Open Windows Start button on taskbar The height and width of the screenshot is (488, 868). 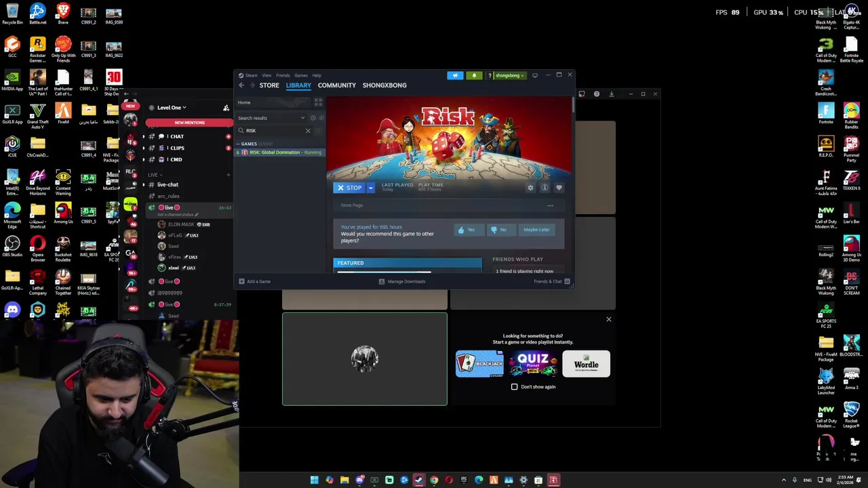[x=314, y=481]
